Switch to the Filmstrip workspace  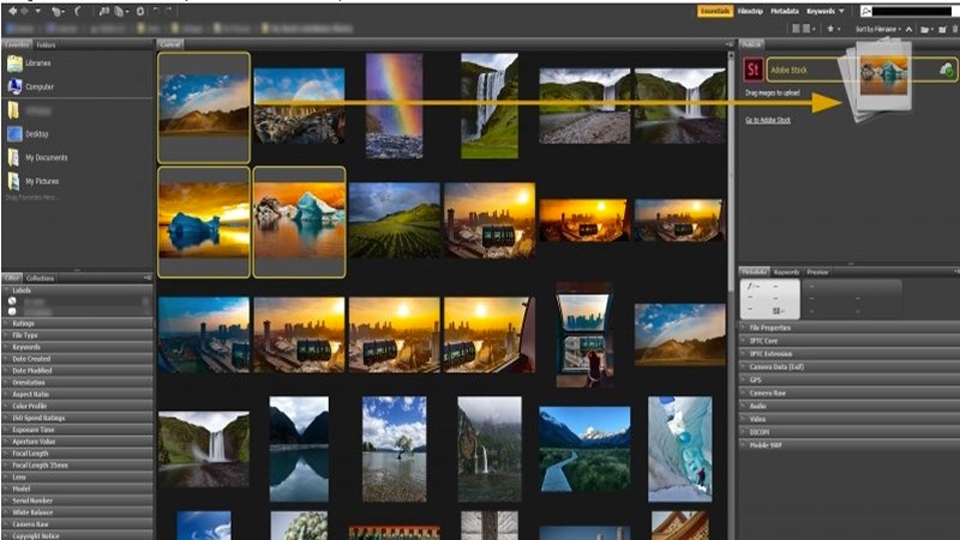click(750, 11)
